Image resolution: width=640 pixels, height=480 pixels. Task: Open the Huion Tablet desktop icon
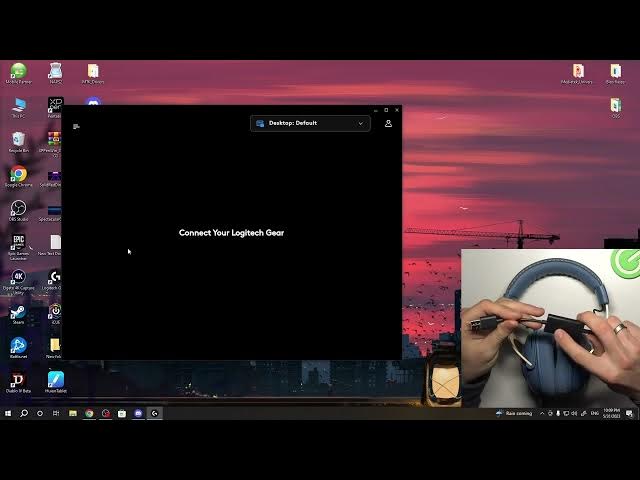tap(56, 383)
